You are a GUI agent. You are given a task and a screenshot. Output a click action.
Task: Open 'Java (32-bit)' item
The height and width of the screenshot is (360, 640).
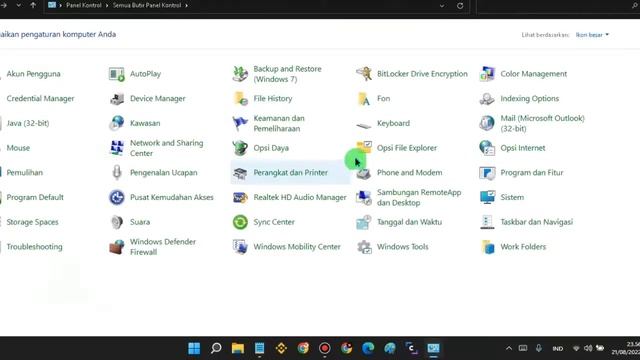point(28,123)
